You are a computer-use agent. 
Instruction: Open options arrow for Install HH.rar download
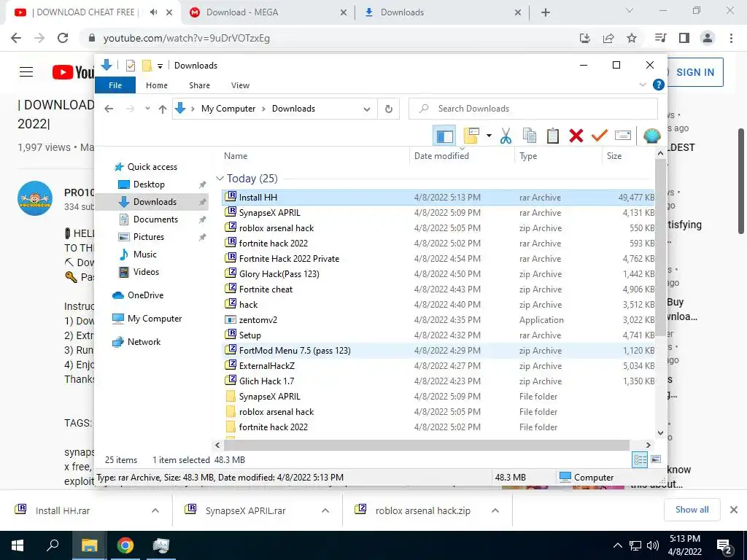[155, 510]
